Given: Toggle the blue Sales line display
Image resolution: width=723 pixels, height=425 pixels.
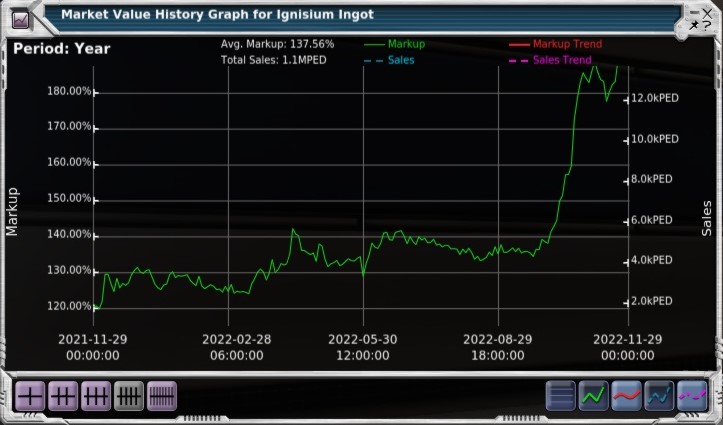Looking at the screenshot, I should click(x=659, y=395).
